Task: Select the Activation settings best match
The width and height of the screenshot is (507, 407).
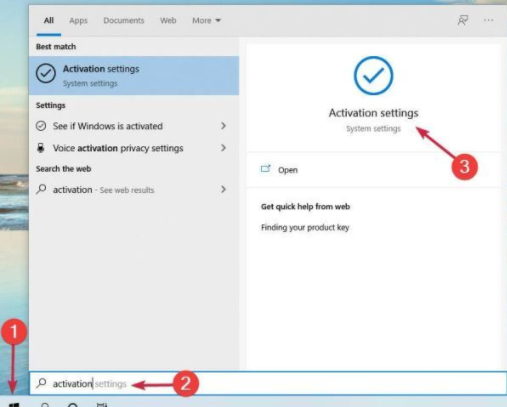Action: (134, 75)
